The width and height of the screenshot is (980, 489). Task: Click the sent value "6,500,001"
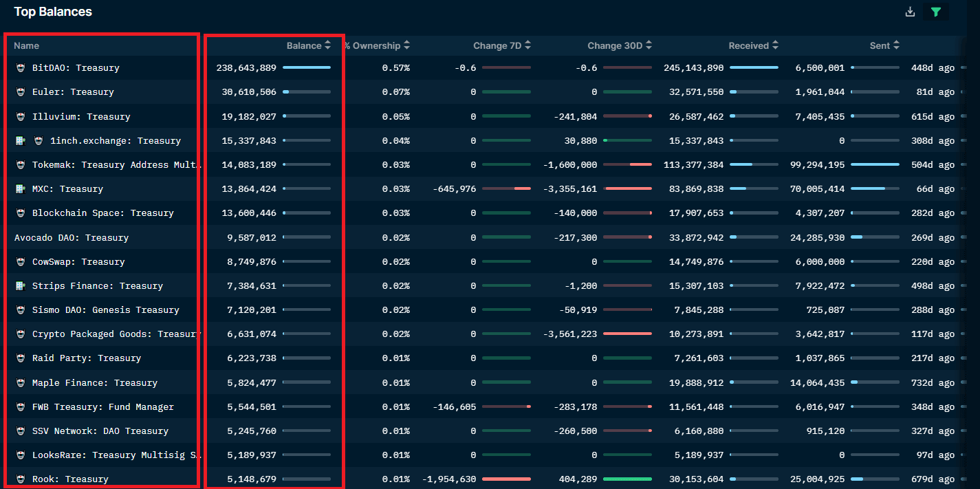[x=820, y=68]
